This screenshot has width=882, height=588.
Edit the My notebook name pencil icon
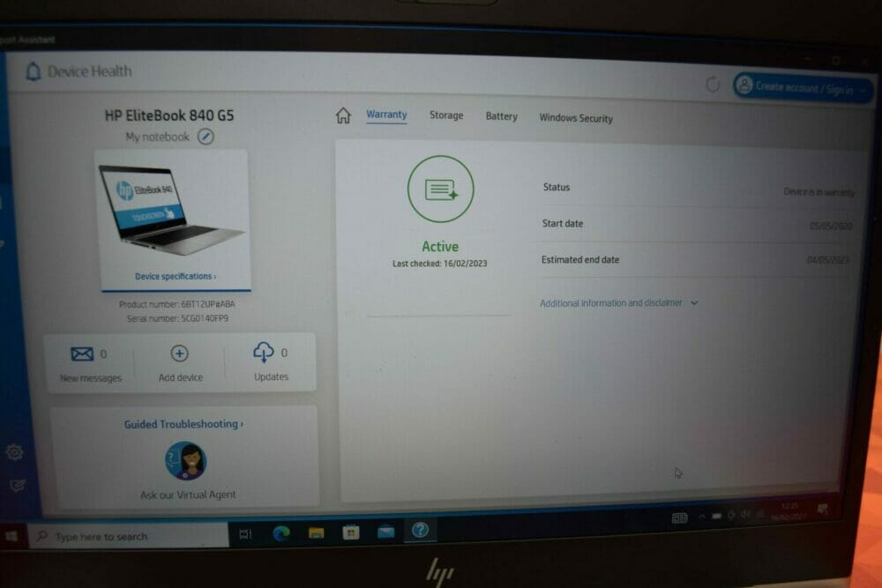(x=206, y=137)
